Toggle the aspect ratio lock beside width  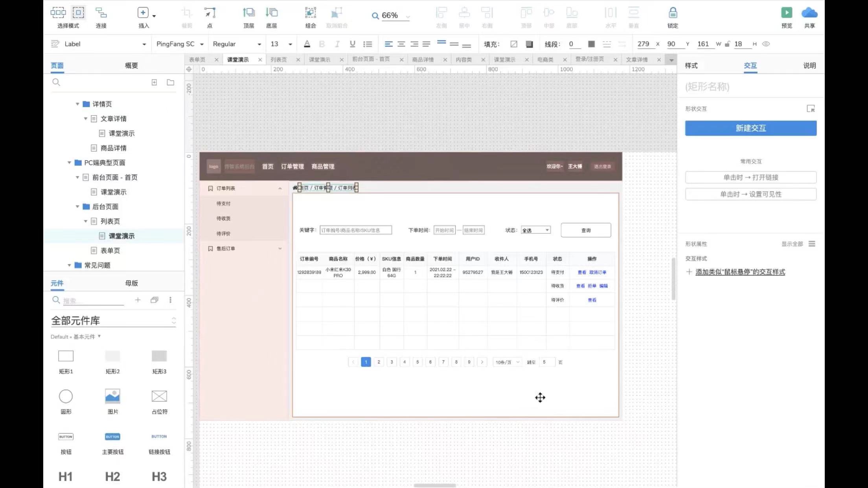click(727, 44)
